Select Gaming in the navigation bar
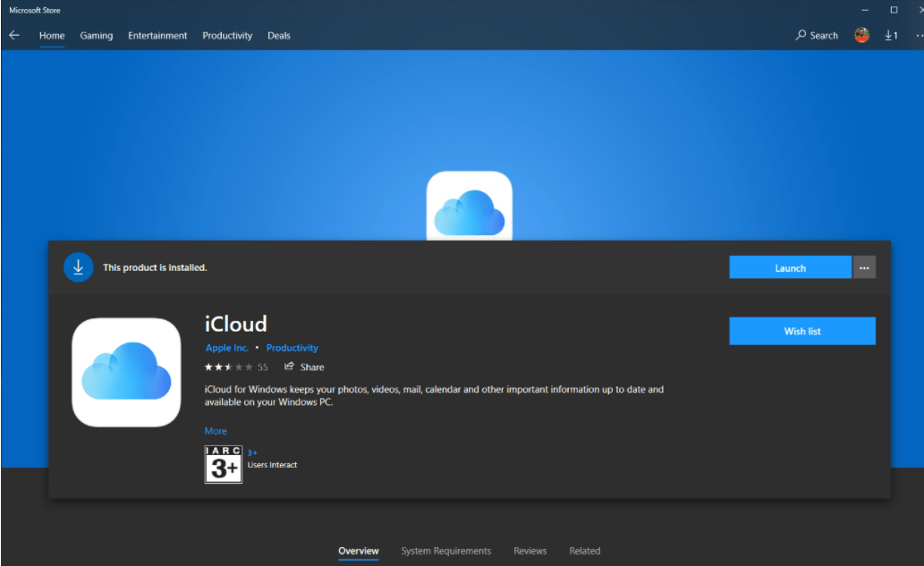Screen dimensions: 924x566 [x=96, y=36]
